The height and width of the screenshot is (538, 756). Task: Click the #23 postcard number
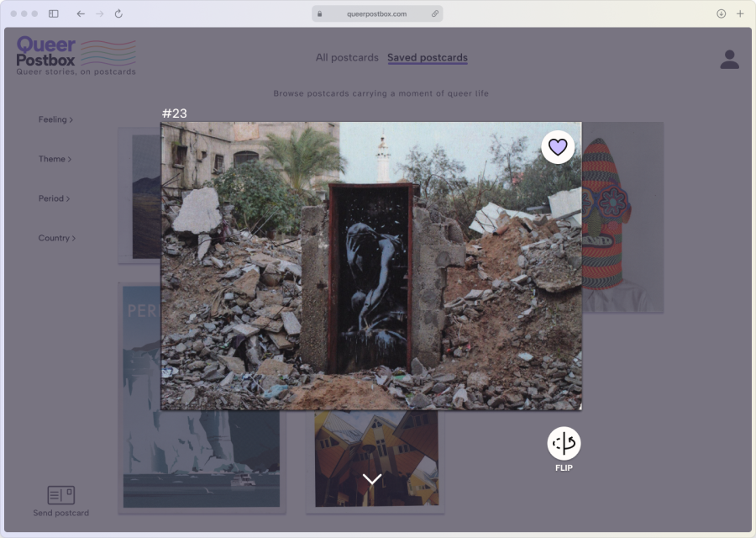click(x=174, y=113)
